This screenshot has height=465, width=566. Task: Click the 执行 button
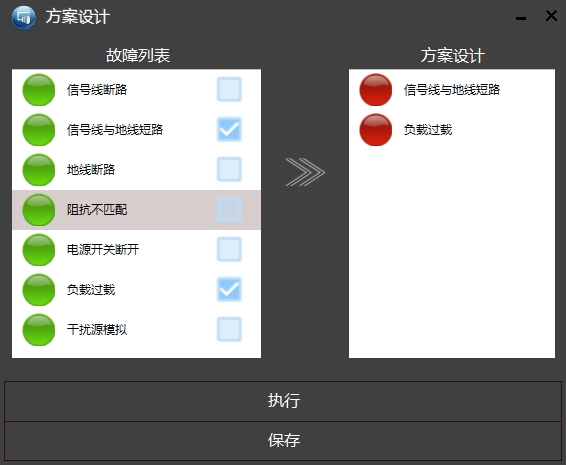[x=283, y=401]
